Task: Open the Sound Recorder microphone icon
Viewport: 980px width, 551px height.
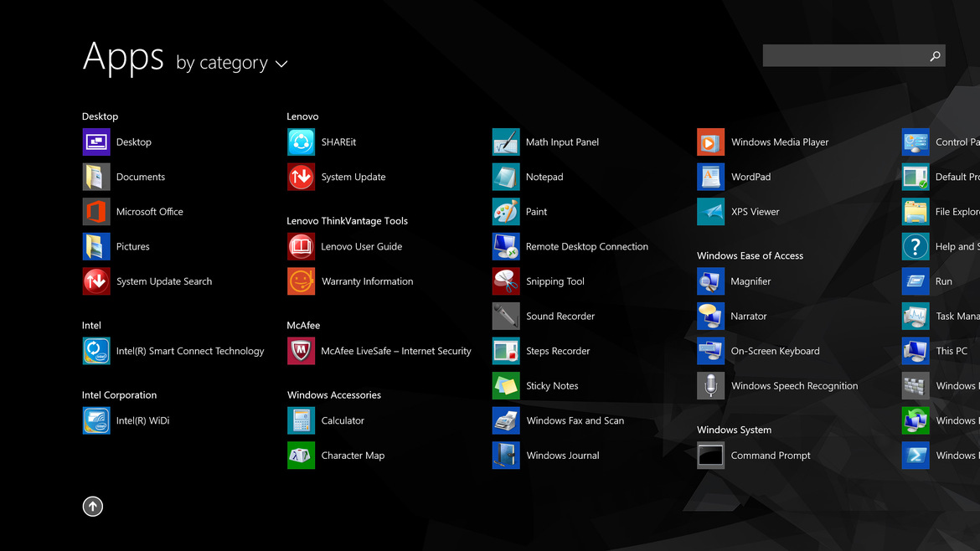Action: [x=506, y=316]
